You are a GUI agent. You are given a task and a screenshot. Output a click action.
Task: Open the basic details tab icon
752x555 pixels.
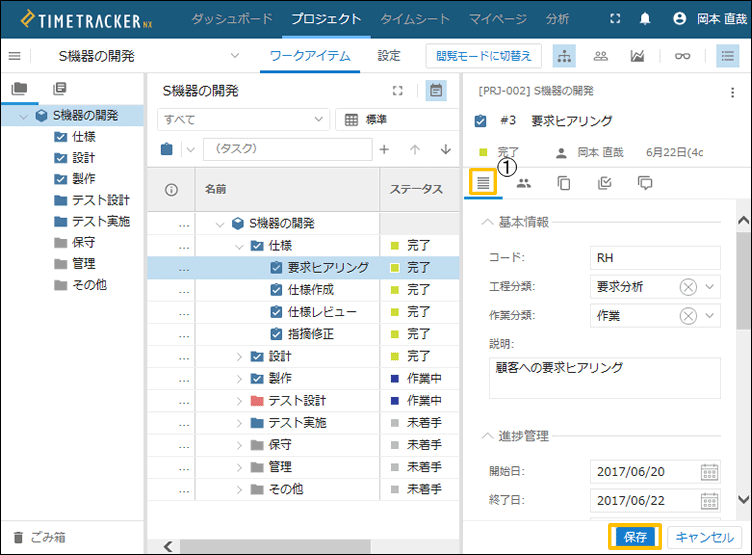483,182
